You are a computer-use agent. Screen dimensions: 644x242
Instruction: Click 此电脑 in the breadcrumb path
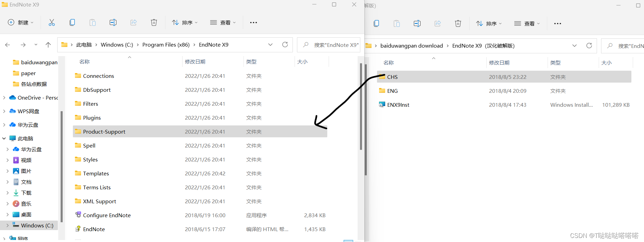coord(84,45)
